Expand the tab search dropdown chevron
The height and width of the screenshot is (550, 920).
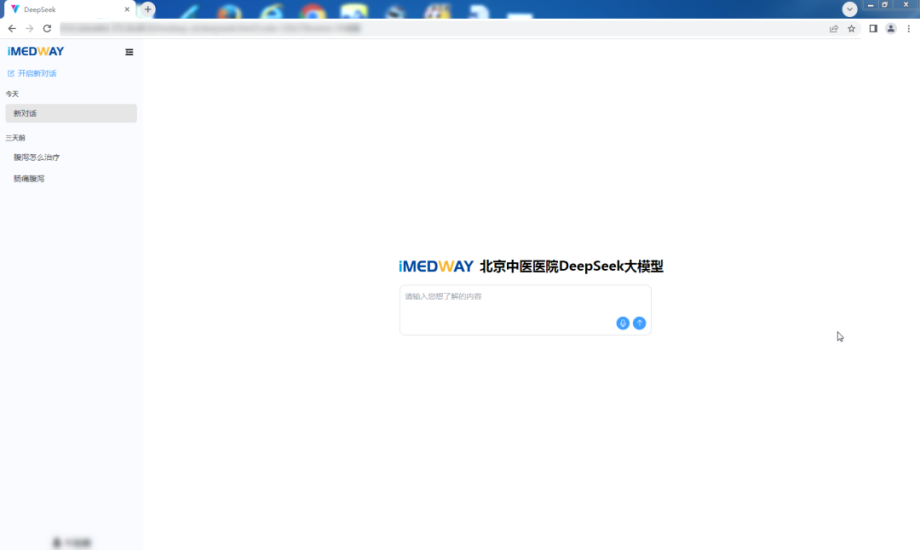pyautogui.click(x=850, y=9)
